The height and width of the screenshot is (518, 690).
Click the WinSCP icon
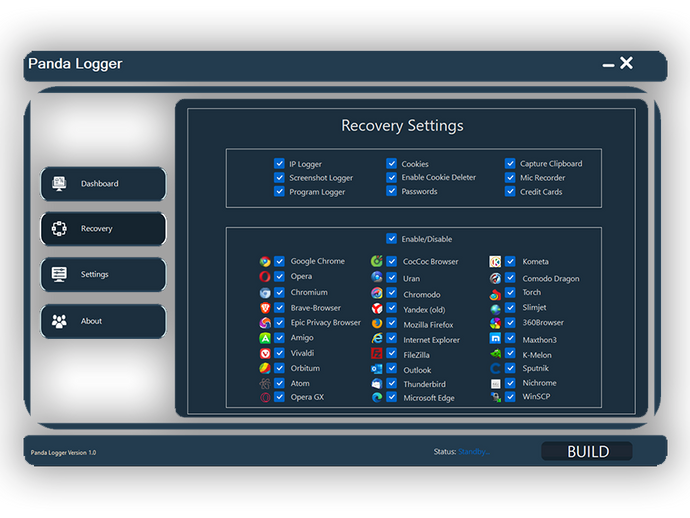coord(495,397)
